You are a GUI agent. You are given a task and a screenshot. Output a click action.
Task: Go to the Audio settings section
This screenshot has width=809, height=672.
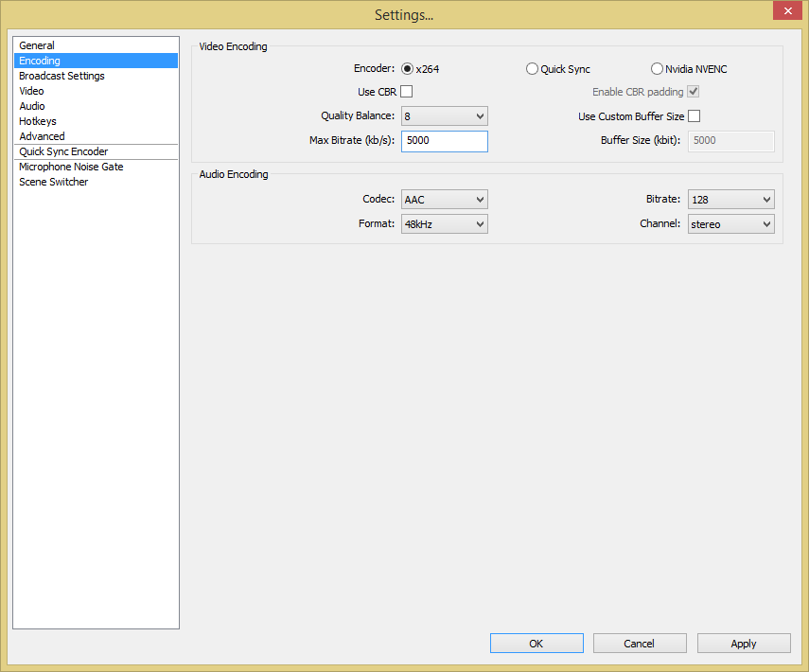(x=96, y=106)
